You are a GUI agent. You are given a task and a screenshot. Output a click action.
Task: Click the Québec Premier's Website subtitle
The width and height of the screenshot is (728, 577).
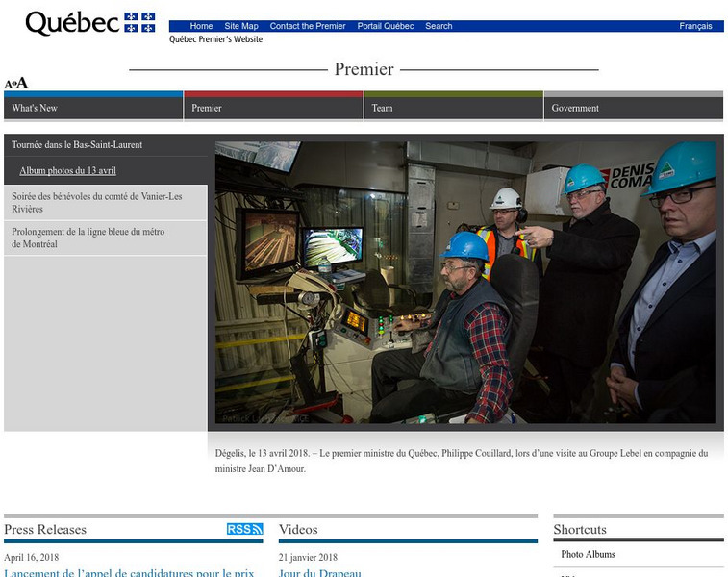215,39
